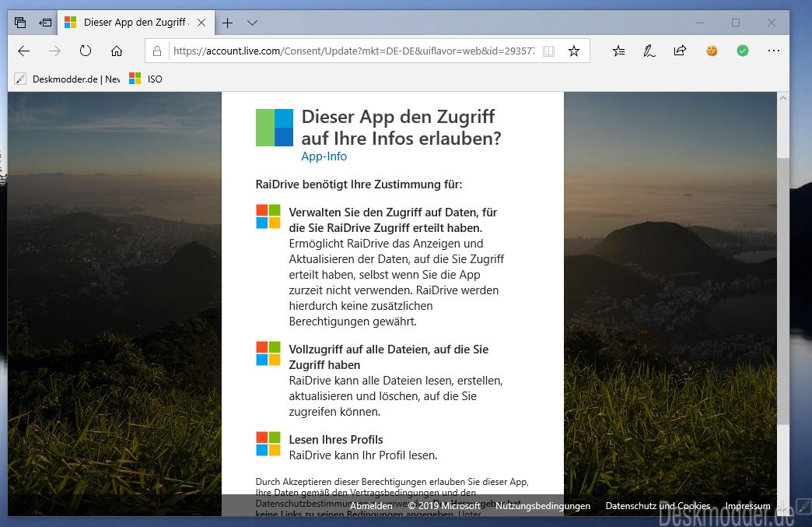Click the Back navigation arrow
The image size is (812, 527).
click(23, 51)
